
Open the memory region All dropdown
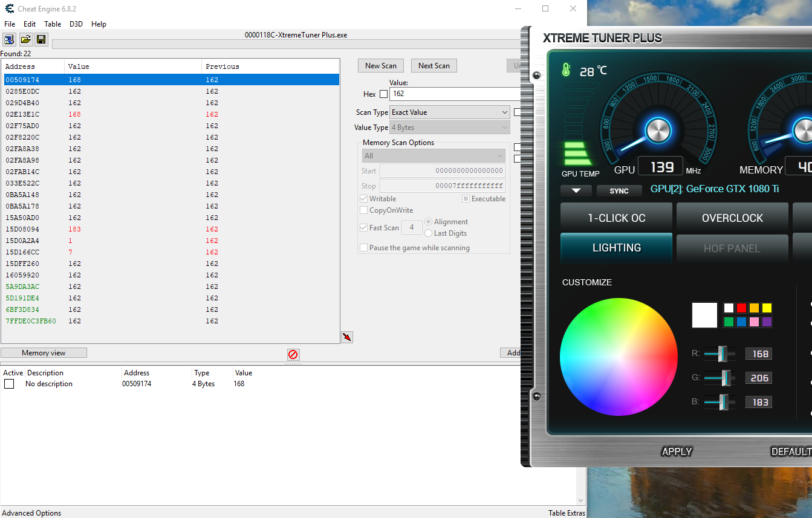pyautogui.click(x=434, y=156)
